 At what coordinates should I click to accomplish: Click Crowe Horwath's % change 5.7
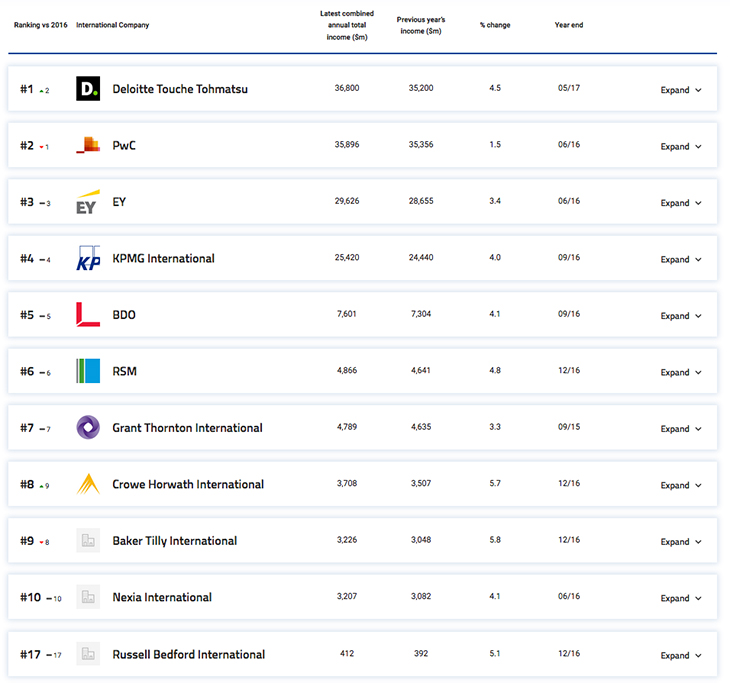(495, 483)
